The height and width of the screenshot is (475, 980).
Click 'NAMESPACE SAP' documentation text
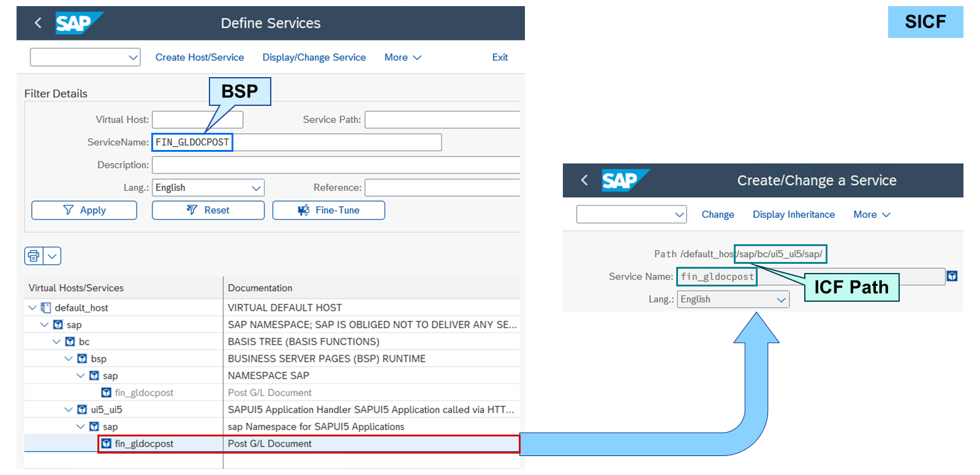pos(268,375)
